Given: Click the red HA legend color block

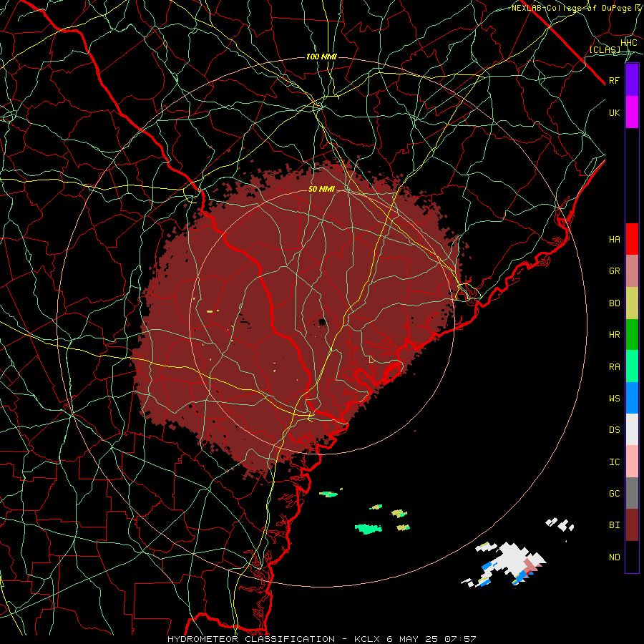Looking at the screenshot, I should point(632,239).
